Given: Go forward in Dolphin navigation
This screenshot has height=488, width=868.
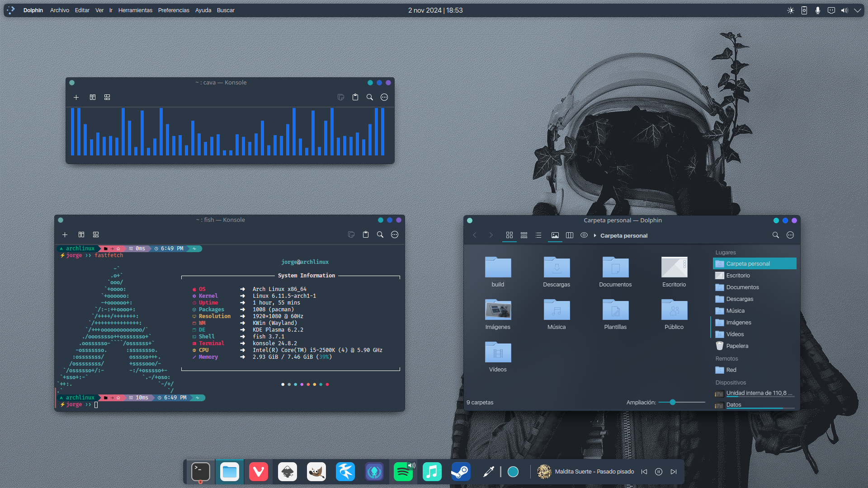Looking at the screenshot, I should 491,235.
